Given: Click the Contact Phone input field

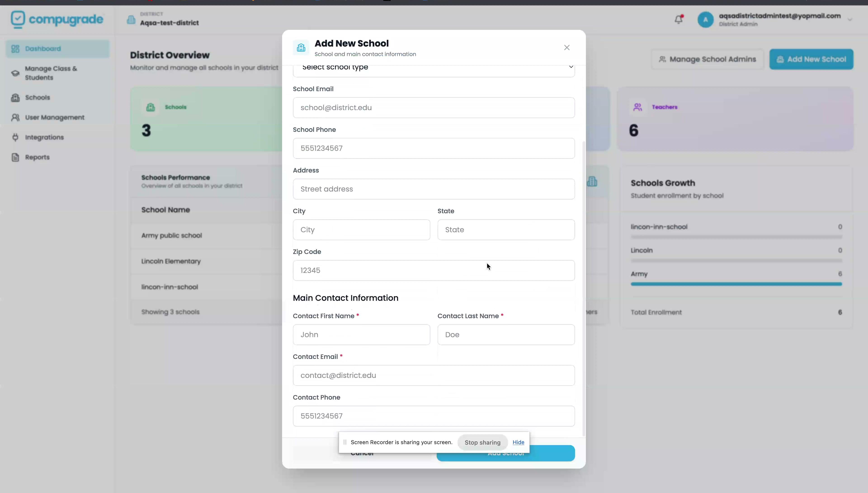Looking at the screenshot, I should [x=434, y=416].
